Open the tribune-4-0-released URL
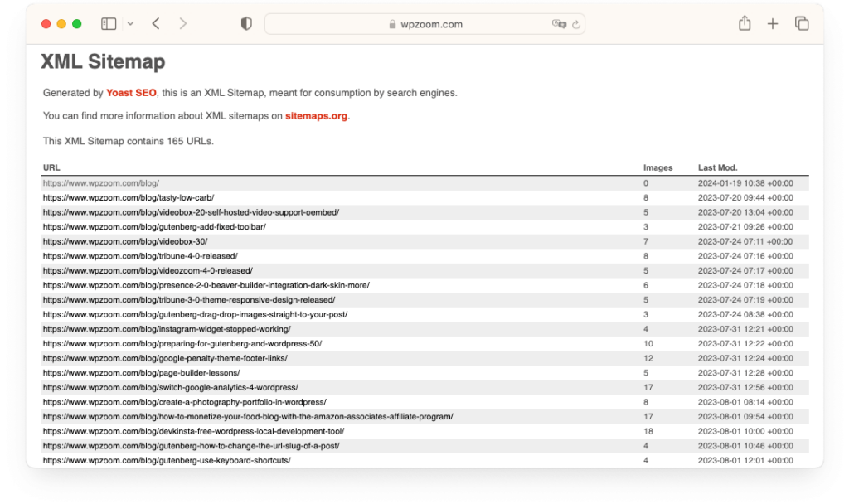This screenshot has width=849, height=504. point(140,256)
